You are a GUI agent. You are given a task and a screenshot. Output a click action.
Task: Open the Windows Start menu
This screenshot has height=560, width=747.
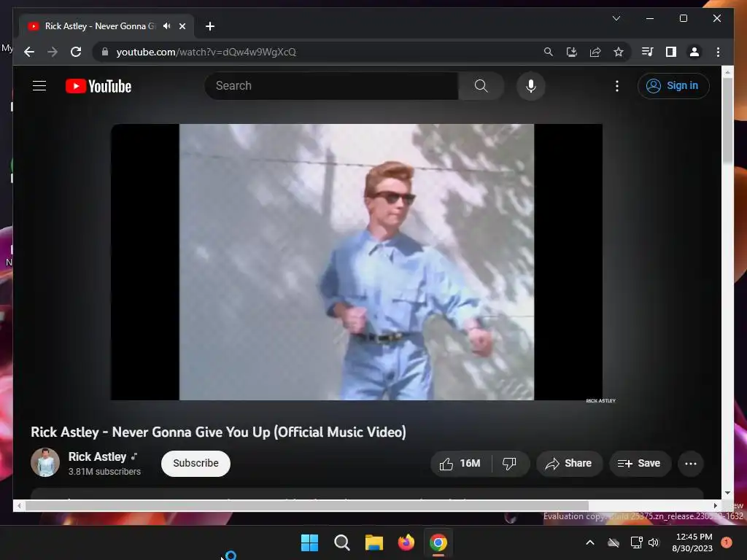click(309, 542)
